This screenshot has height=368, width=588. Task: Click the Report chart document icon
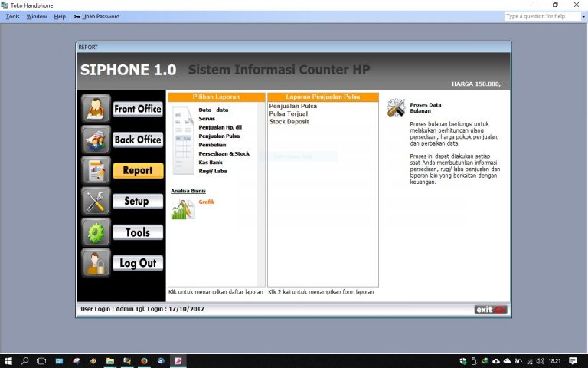(x=96, y=170)
